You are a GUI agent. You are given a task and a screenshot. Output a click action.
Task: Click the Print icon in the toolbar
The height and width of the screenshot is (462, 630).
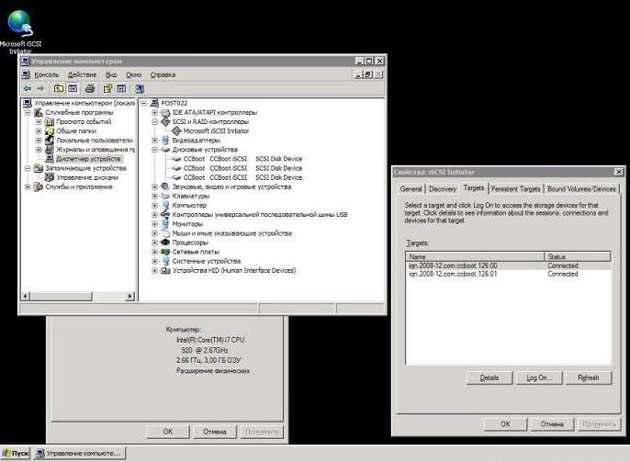pyautogui.click(x=90, y=88)
